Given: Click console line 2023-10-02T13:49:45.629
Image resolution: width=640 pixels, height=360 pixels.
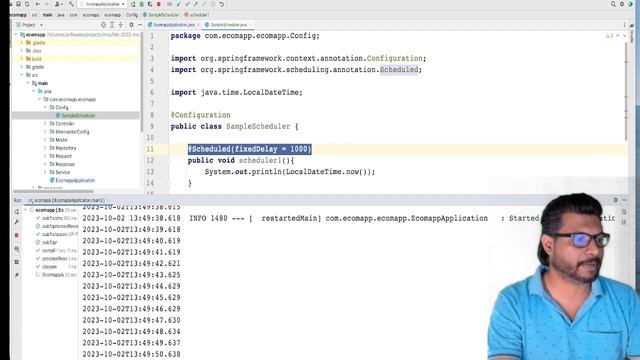Looking at the screenshot, I should (x=131, y=298).
